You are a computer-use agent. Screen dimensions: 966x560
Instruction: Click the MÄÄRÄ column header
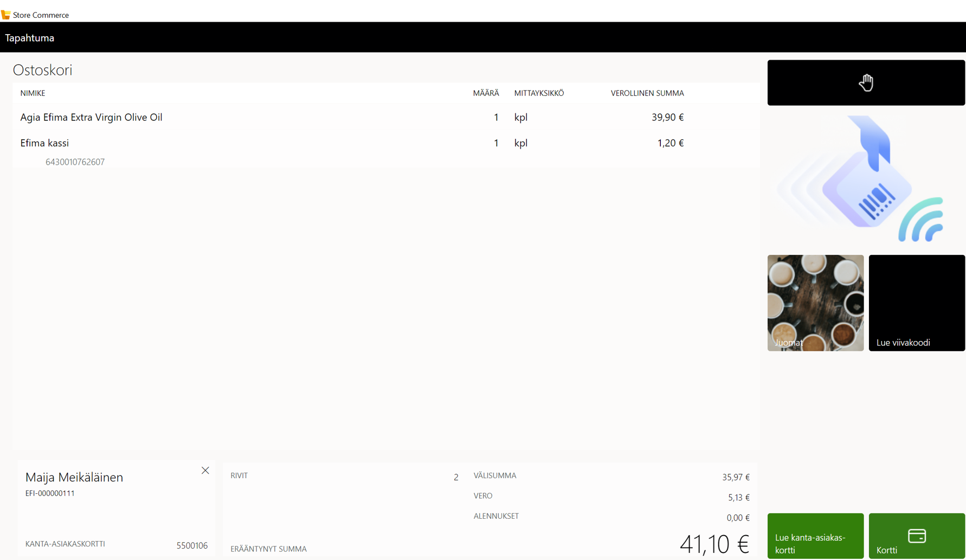coord(486,93)
